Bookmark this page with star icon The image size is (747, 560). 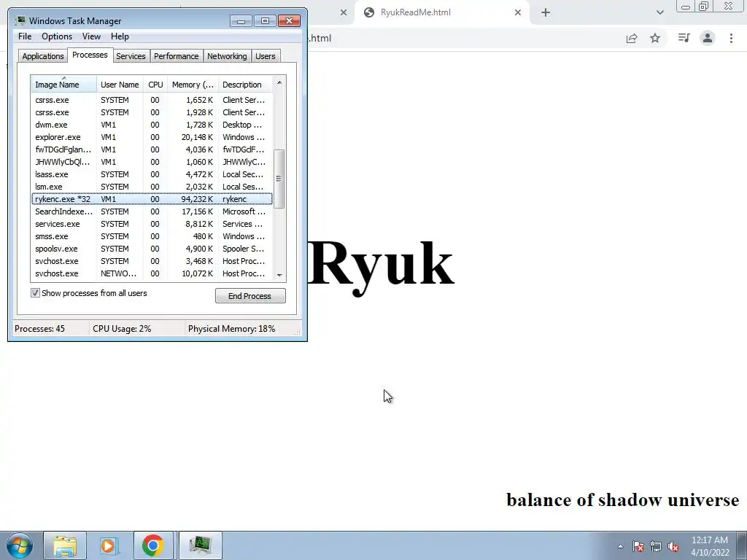655,38
